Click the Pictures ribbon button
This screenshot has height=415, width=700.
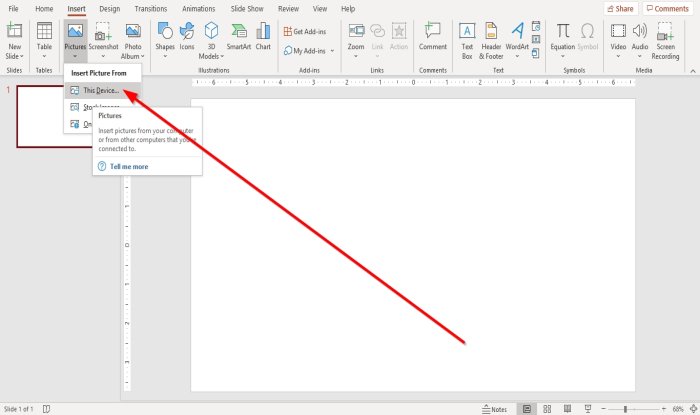point(75,40)
